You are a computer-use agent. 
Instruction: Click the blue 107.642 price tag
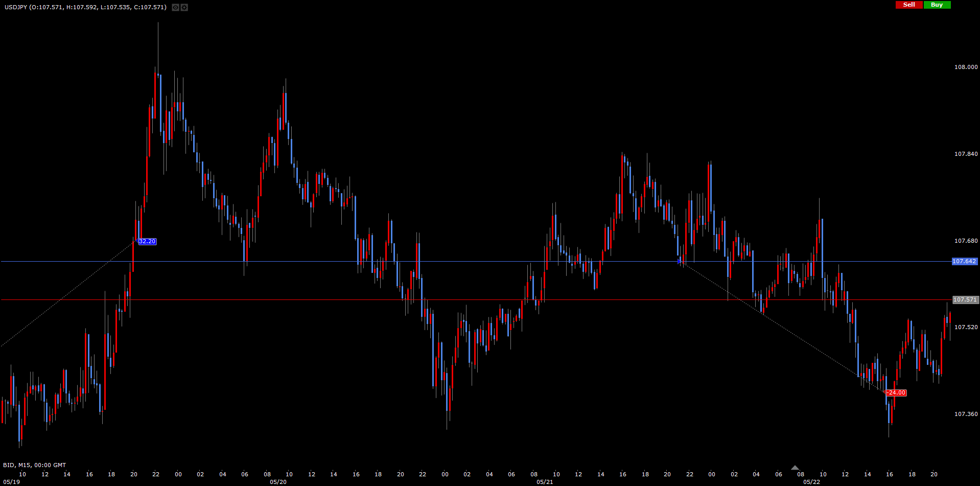point(964,262)
